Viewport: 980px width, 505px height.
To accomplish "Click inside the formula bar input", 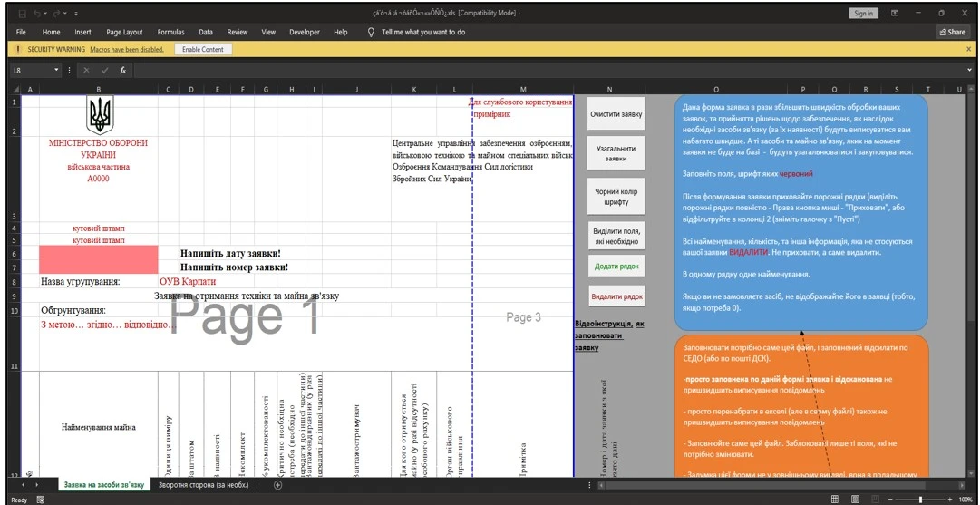I will [547, 71].
